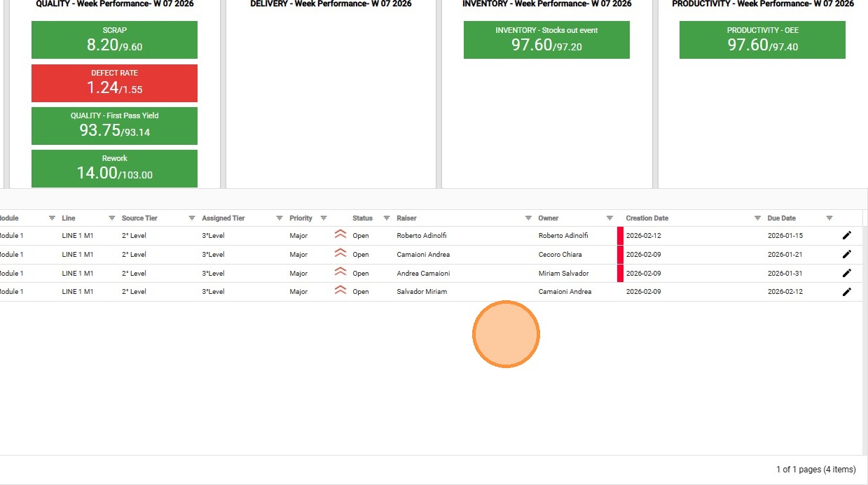The width and height of the screenshot is (868, 485).
Task: Click the pencil icon for due date 2026-01-21
Action: [x=846, y=255]
